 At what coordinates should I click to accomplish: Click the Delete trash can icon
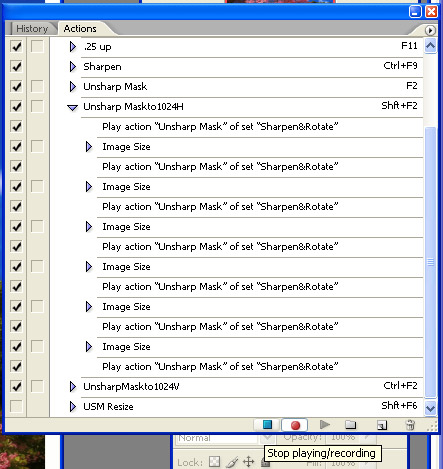coord(410,425)
